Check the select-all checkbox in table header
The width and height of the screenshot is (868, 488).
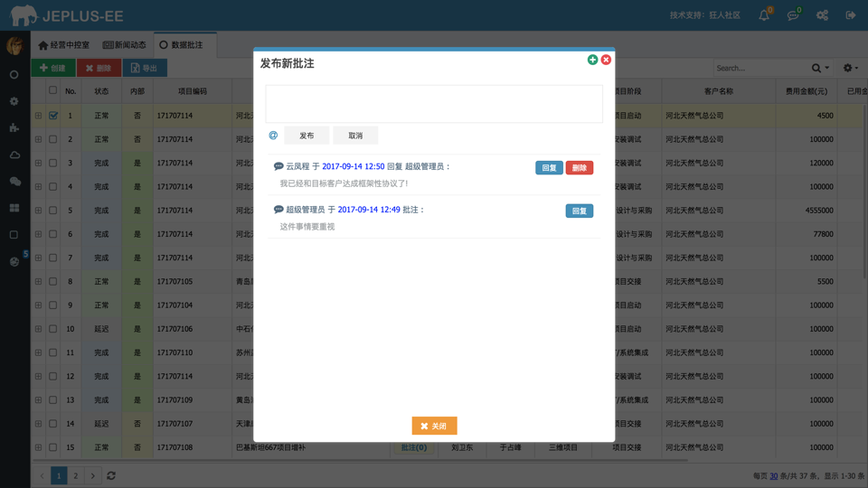tap(53, 90)
